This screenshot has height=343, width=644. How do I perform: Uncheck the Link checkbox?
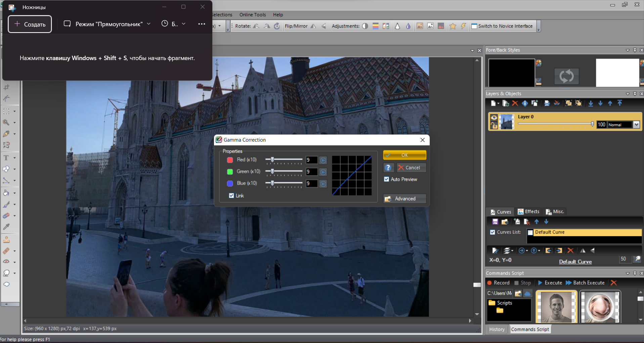click(x=231, y=196)
